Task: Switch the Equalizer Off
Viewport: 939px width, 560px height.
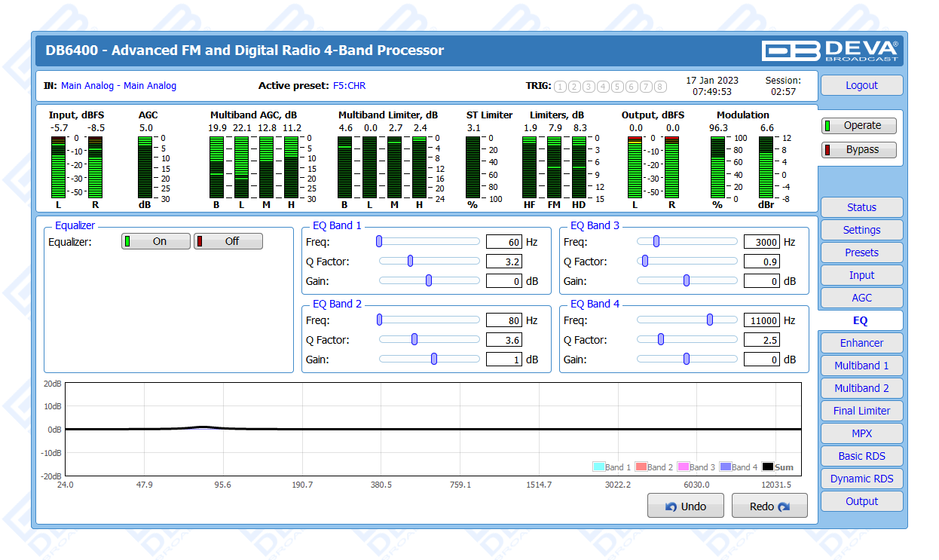Action: tap(228, 241)
